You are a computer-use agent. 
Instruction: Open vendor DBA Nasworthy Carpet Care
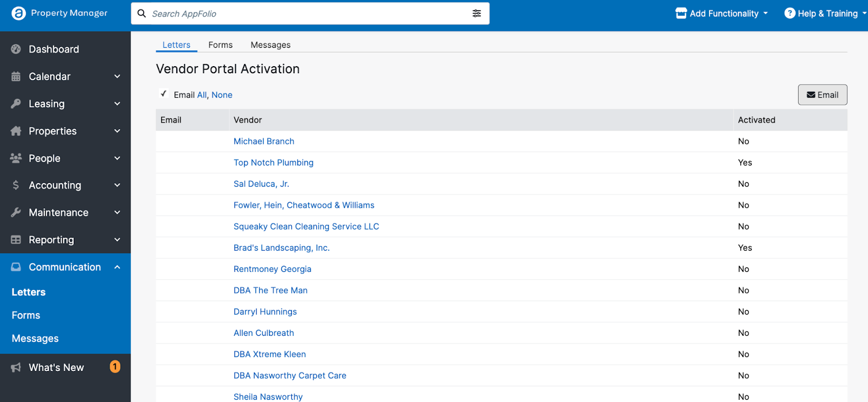pyautogui.click(x=290, y=375)
